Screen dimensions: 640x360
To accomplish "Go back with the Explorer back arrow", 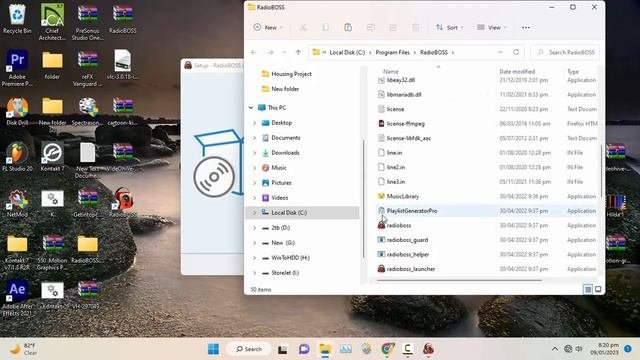I will click(x=253, y=52).
